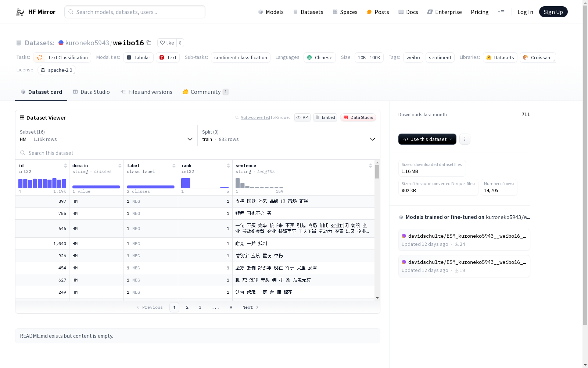This screenshot has height=368, width=588.
Task: Focus the top search models field
Action: pyautogui.click(x=135, y=12)
